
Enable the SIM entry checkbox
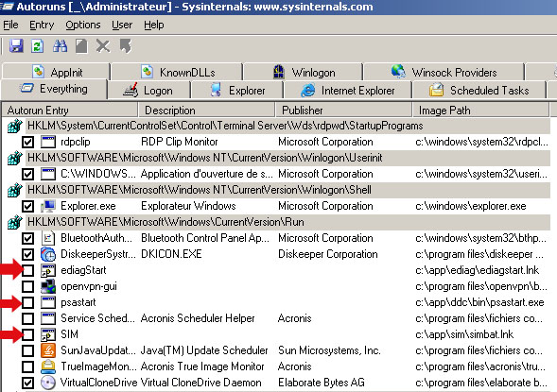pos(27,335)
